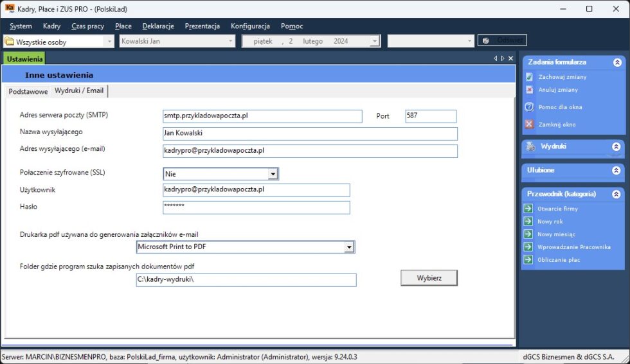
Task: Click the arrow icon beside Wprowadzanie Pracownika
Action: click(x=528, y=247)
